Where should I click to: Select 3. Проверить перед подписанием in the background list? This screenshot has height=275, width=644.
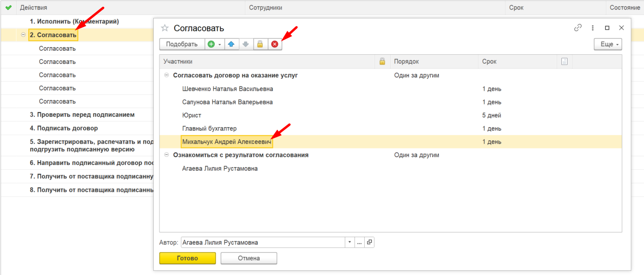83,115
